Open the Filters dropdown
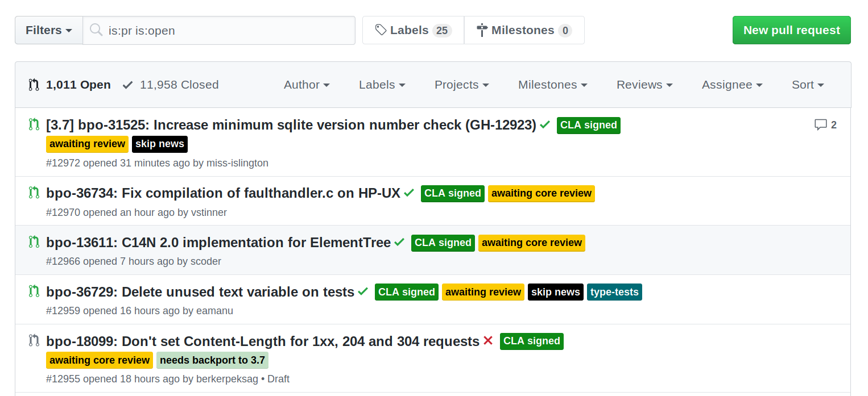The image size is (868, 396). (49, 30)
